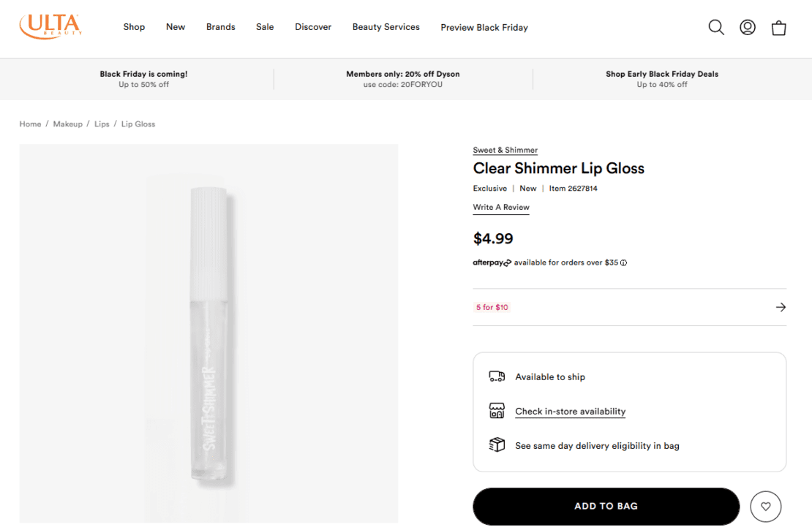Select the Sale menu item
812x530 pixels.
point(265,27)
